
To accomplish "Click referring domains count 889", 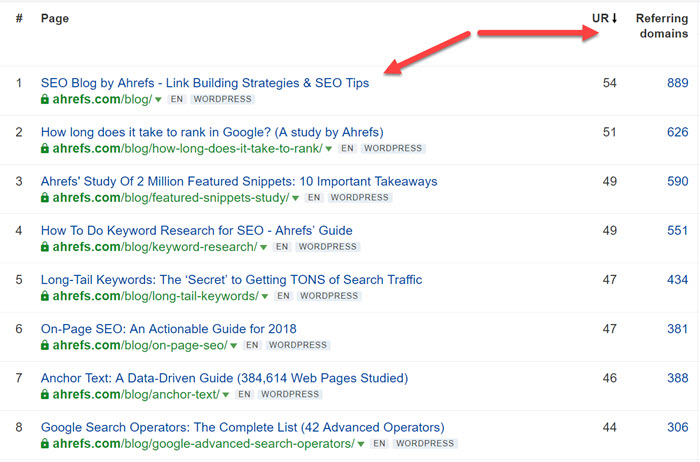I will pyautogui.click(x=677, y=83).
